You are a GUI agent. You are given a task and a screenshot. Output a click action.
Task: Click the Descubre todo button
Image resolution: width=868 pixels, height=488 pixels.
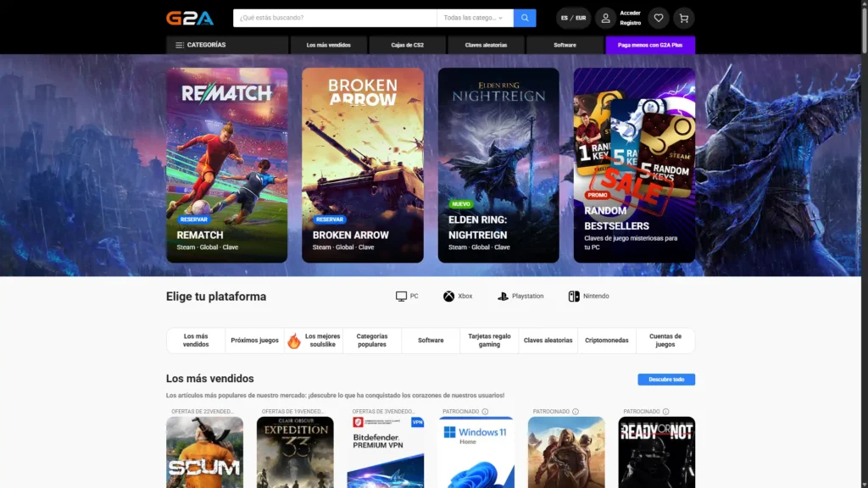tap(666, 379)
